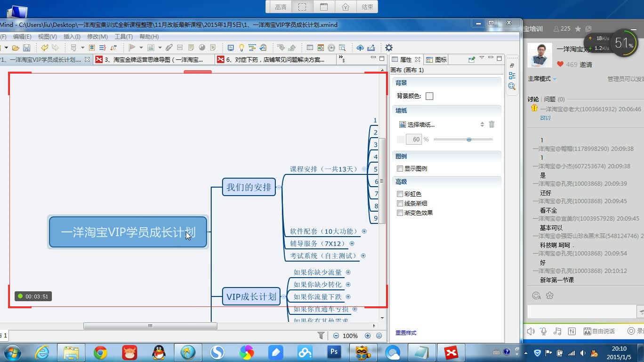Open the 修改(M) menu
This screenshot has width=644, height=362.
point(97,37)
